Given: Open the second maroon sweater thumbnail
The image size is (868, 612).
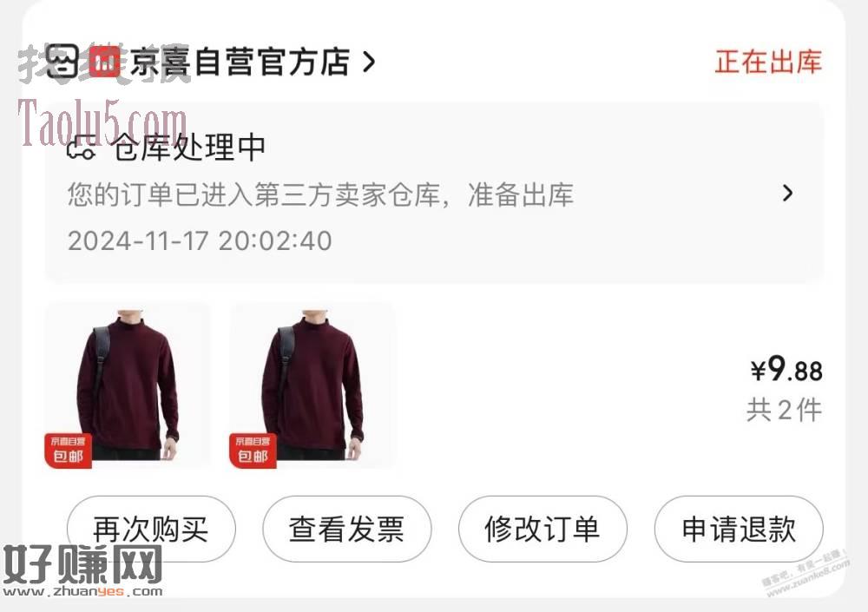Looking at the screenshot, I should (x=312, y=385).
